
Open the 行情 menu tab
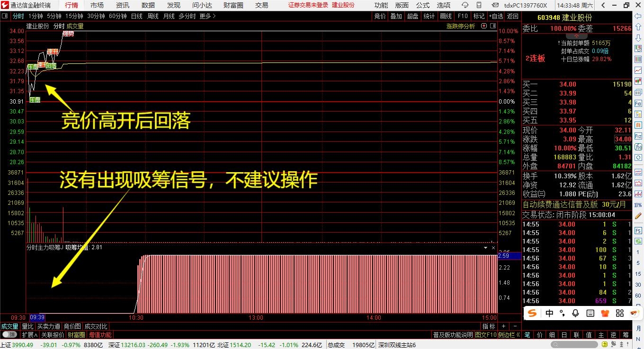point(72,5)
